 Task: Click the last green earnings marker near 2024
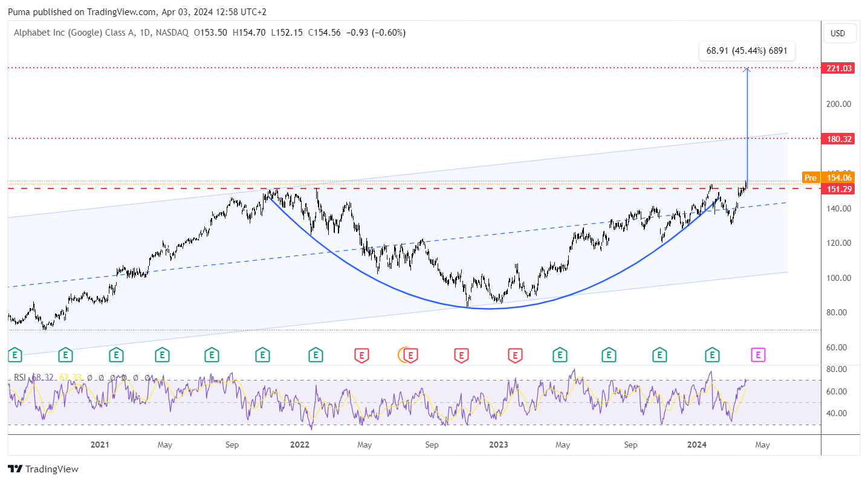(x=713, y=355)
